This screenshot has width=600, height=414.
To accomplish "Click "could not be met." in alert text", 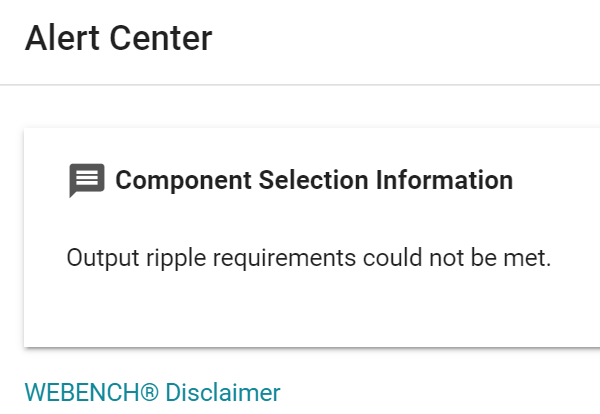I will pyautogui.click(x=457, y=258).
